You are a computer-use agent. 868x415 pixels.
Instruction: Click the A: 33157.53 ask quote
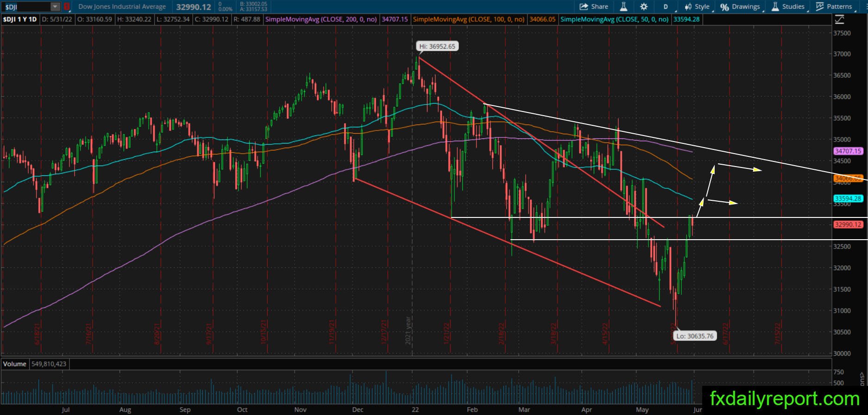253,9
